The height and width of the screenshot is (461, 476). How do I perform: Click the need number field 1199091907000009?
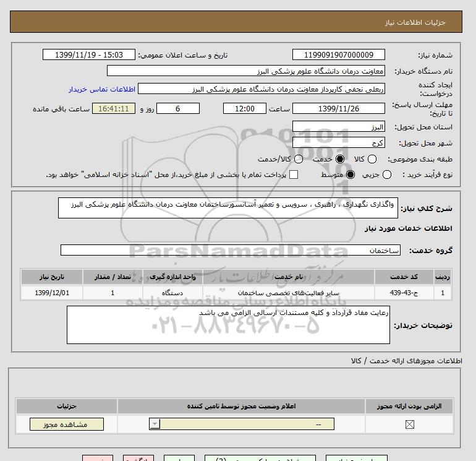click(339, 54)
